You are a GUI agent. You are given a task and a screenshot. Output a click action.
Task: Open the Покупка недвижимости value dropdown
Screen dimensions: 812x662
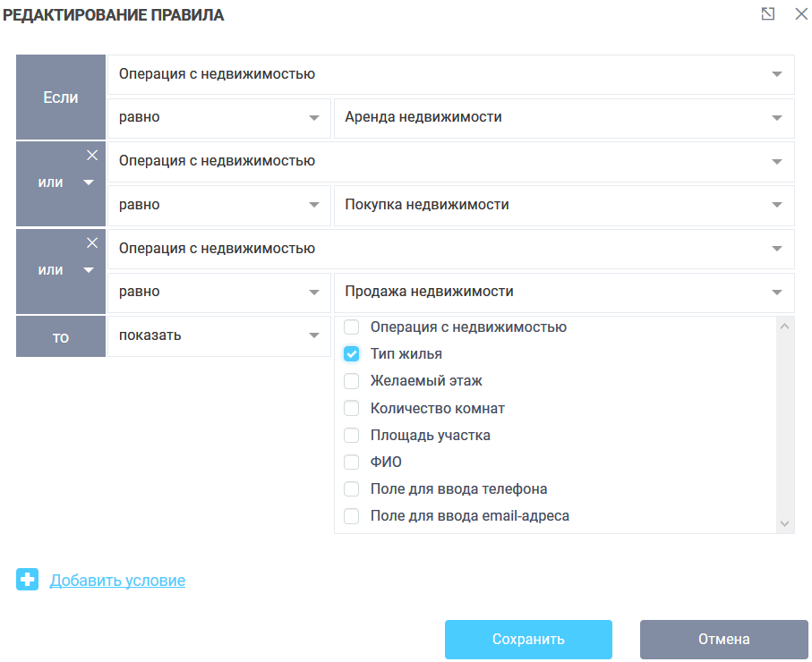click(x=775, y=205)
